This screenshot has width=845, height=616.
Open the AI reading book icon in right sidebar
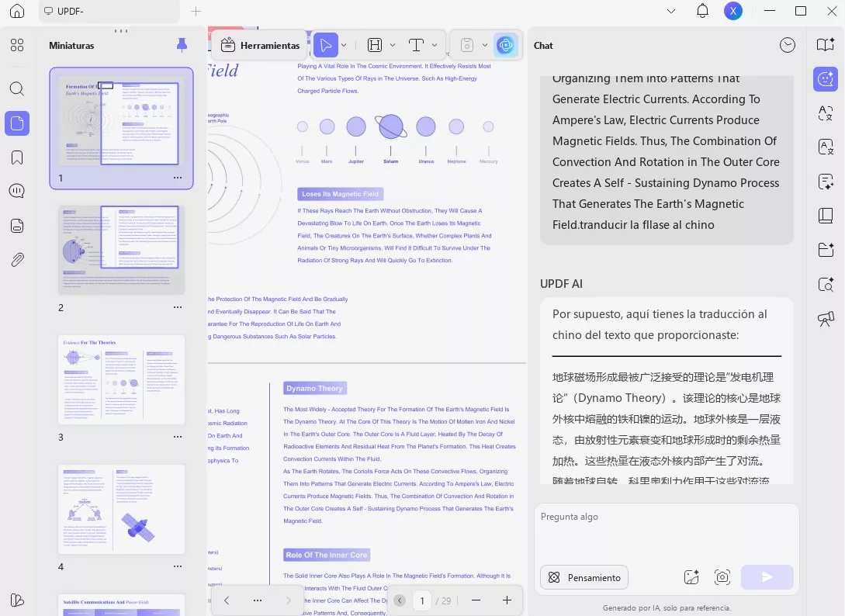coord(826,45)
